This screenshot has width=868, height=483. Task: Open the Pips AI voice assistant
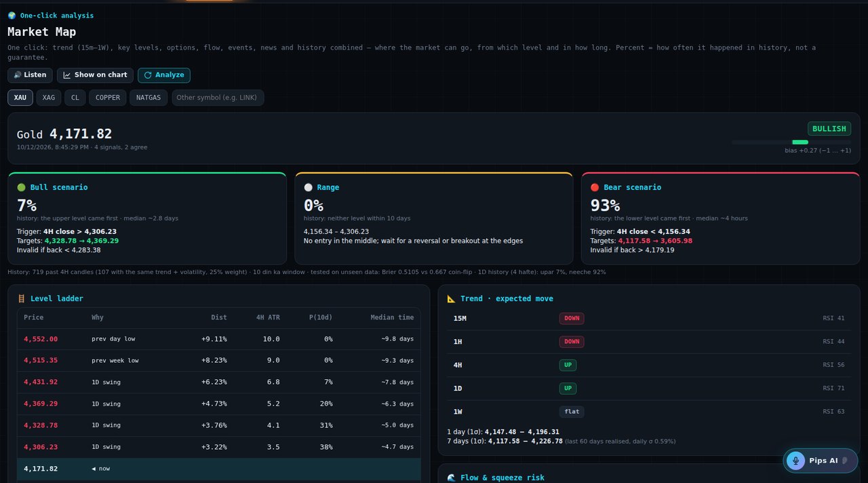[820, 461]
